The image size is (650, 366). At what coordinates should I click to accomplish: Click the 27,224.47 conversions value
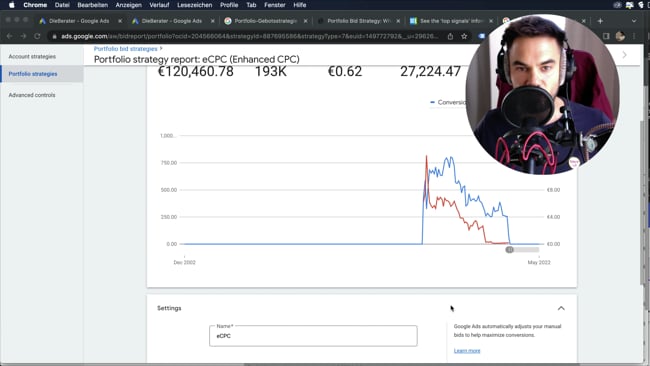tap(430, 71)
